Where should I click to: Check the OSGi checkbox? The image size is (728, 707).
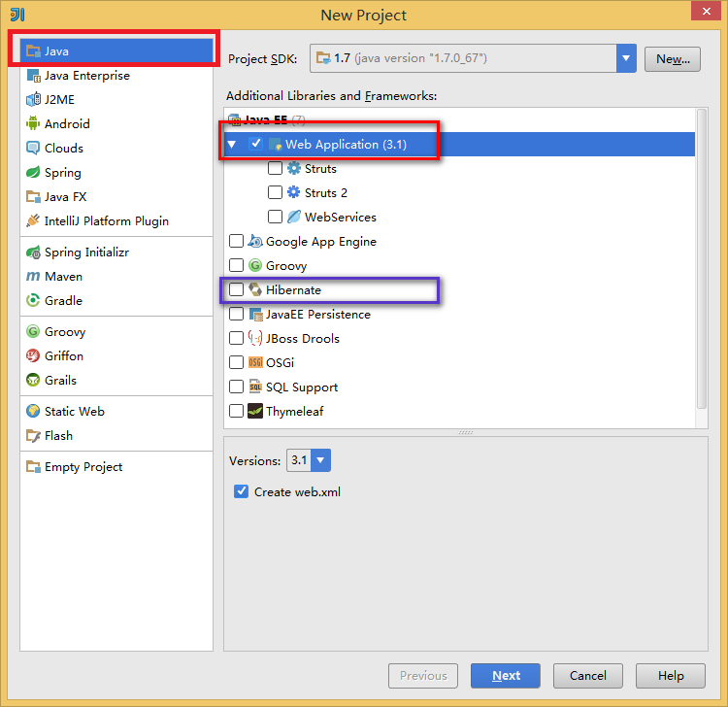tap(236, 362)
